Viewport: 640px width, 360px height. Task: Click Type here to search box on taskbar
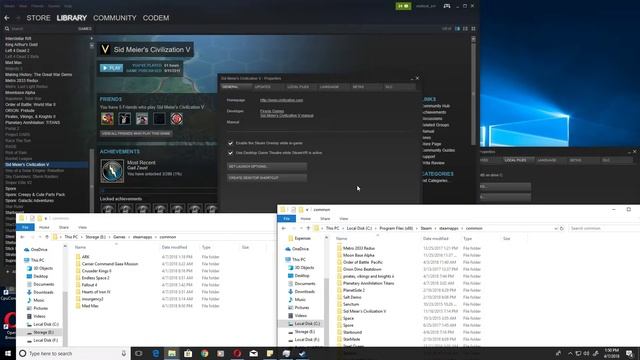(73, 353)
